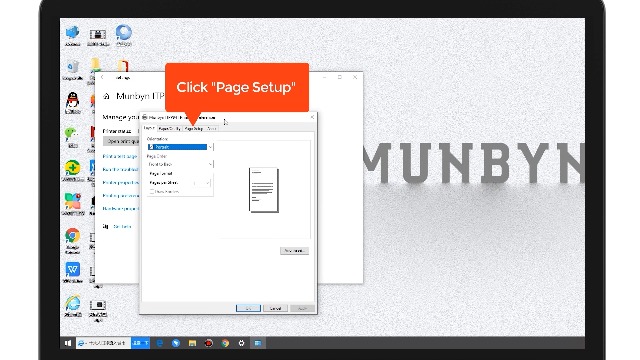Open Run the troubleshooter link
The width and height of the screenshot is (640, 360).
[x=120, y=169]
